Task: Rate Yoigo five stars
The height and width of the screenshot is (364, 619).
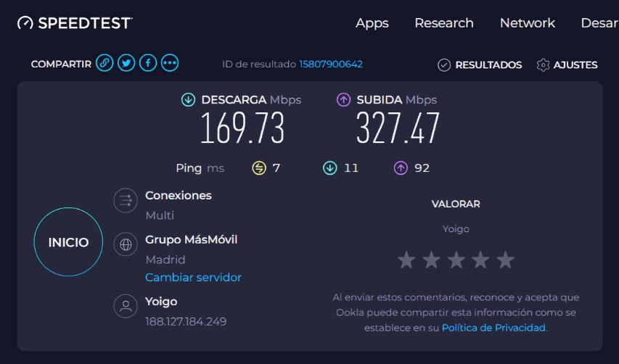Action: pyautogui.click(x=506, y=260)
